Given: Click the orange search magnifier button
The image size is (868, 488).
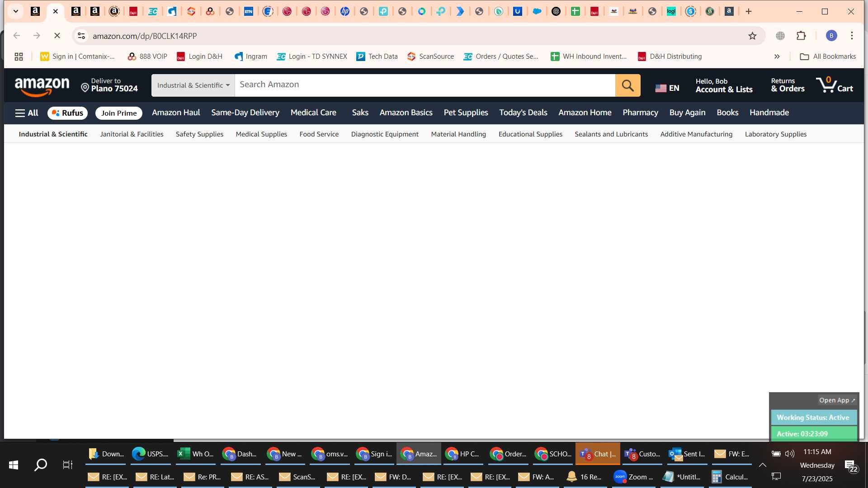Looking at the screenshot, I should tap(627, 85).
